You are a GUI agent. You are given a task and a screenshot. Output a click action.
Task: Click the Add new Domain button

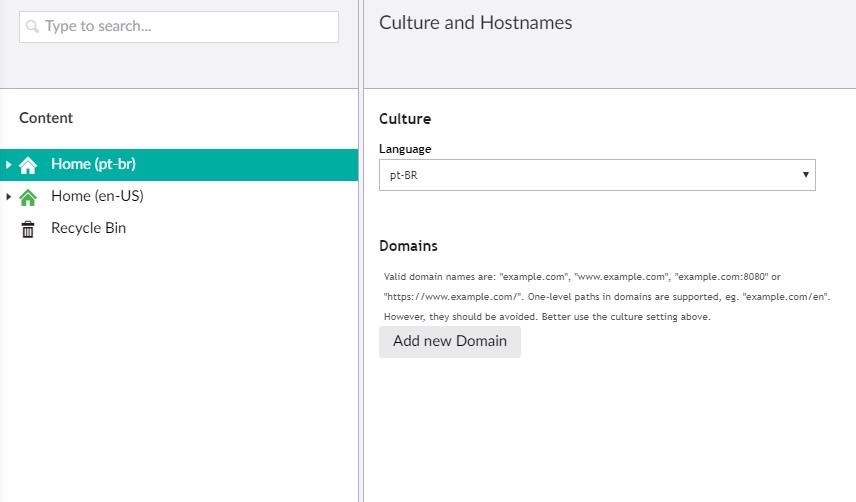click(x=450, y=342)
